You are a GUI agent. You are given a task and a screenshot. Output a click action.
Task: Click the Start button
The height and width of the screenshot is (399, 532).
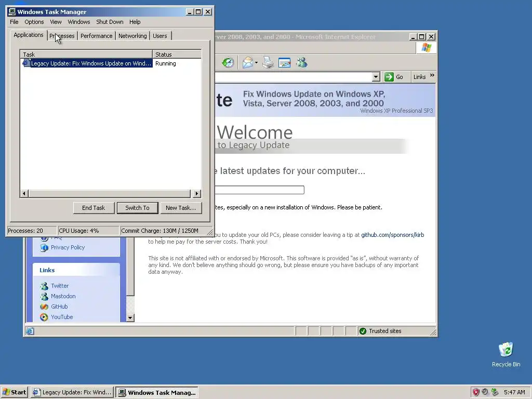14,392
